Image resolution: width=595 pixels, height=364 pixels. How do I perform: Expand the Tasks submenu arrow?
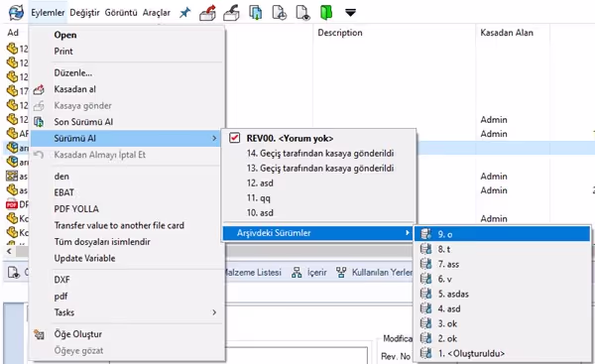click(x=214, y=312)
